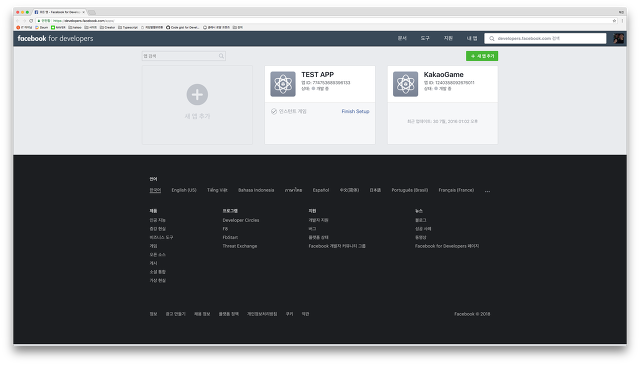
Task: Click the TEST APP ID number text
Action: click(x=331, y=83)
